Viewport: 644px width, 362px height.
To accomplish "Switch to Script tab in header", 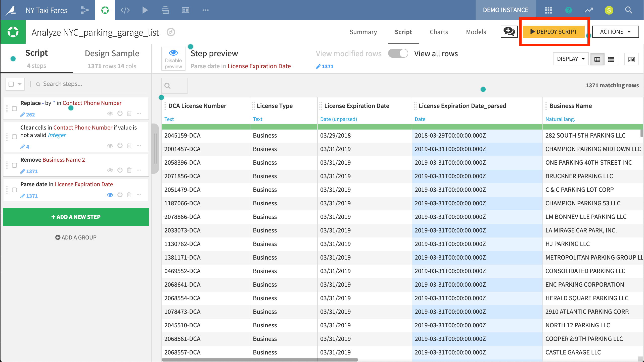I will 403,32.
